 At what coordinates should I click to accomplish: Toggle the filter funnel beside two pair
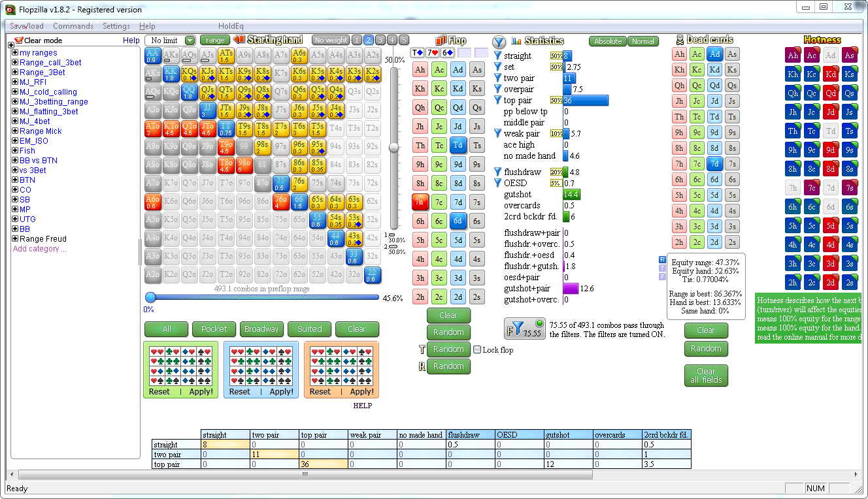point(498,78)
